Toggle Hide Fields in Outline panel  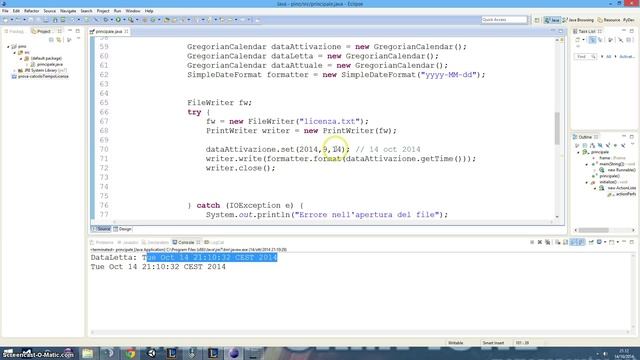(600, 145)
